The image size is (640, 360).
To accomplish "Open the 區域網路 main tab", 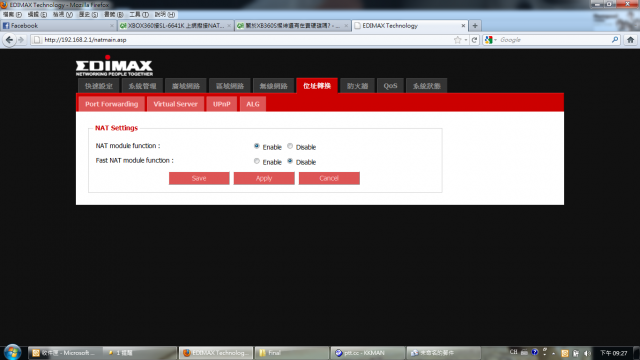I will pos(230,86).
